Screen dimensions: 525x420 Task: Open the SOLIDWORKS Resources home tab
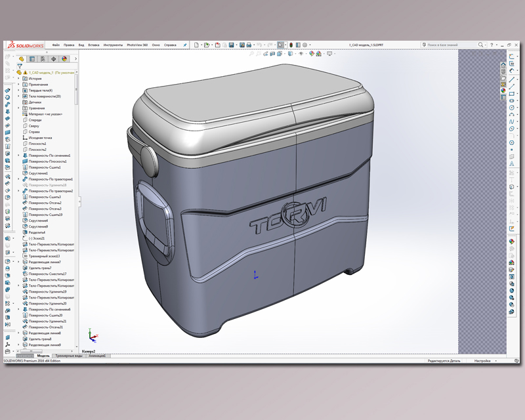pos(503,65)
